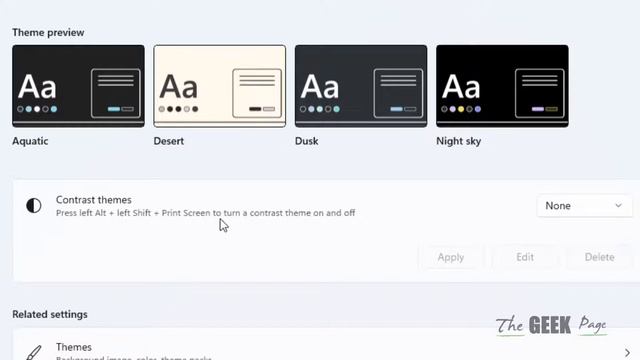Select the Aquatic theme preview thumbnail
Screen dimensions: 640x360
point(78,86)
